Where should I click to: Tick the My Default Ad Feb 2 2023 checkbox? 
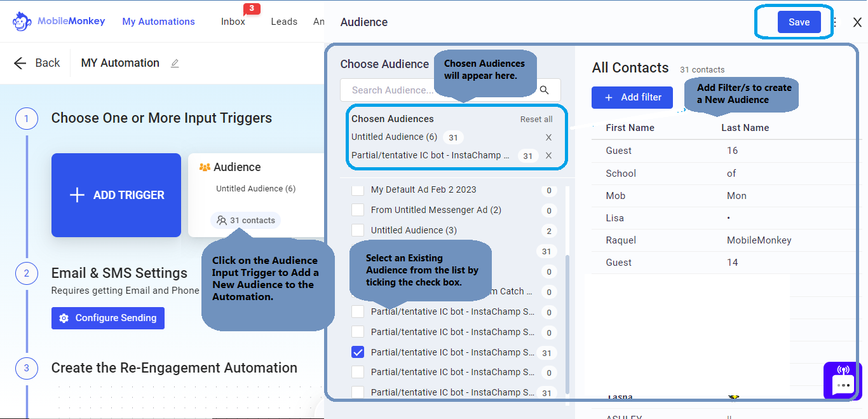click(x=358, y=189)
